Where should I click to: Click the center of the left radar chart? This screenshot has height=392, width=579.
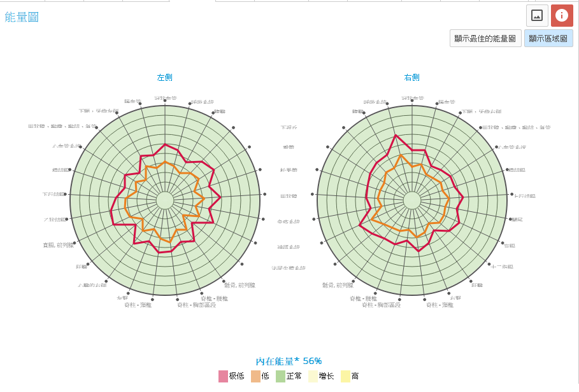(164, 200)
